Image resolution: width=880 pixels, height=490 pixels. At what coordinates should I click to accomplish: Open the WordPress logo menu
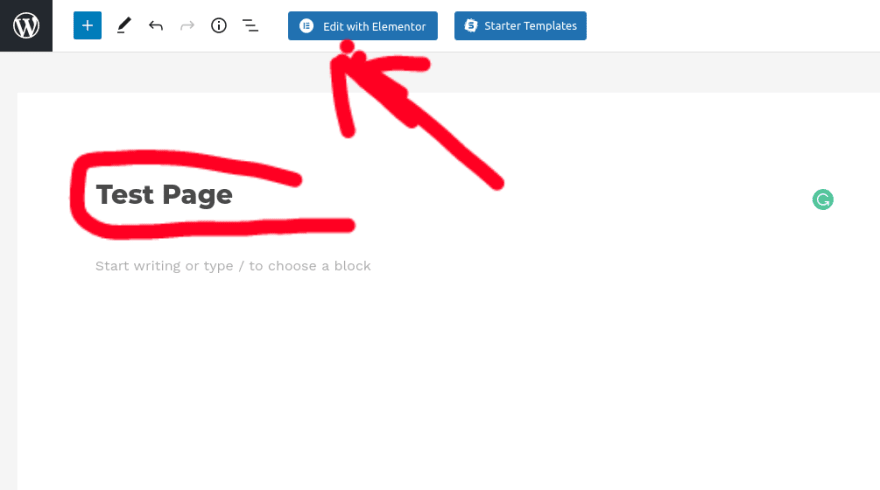26,26
